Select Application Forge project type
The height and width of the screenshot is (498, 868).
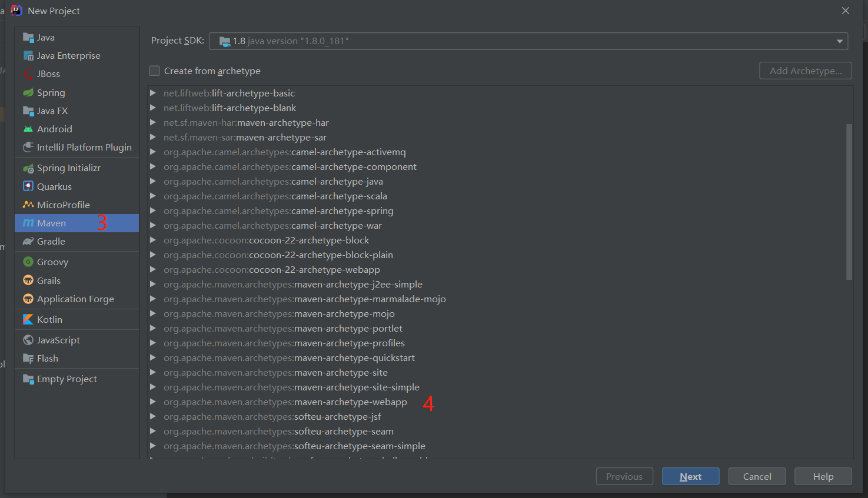(x=77, y=299)
